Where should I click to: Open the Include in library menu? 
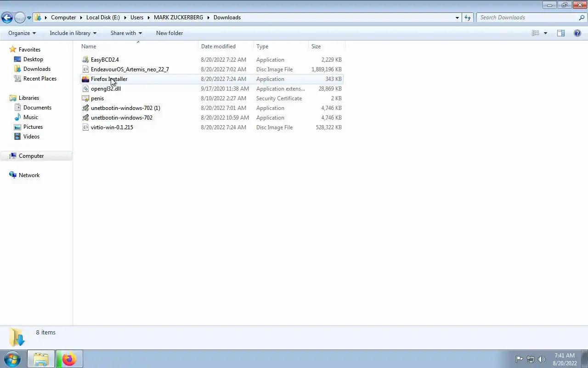pyautogui.click(x=73, y=33)
